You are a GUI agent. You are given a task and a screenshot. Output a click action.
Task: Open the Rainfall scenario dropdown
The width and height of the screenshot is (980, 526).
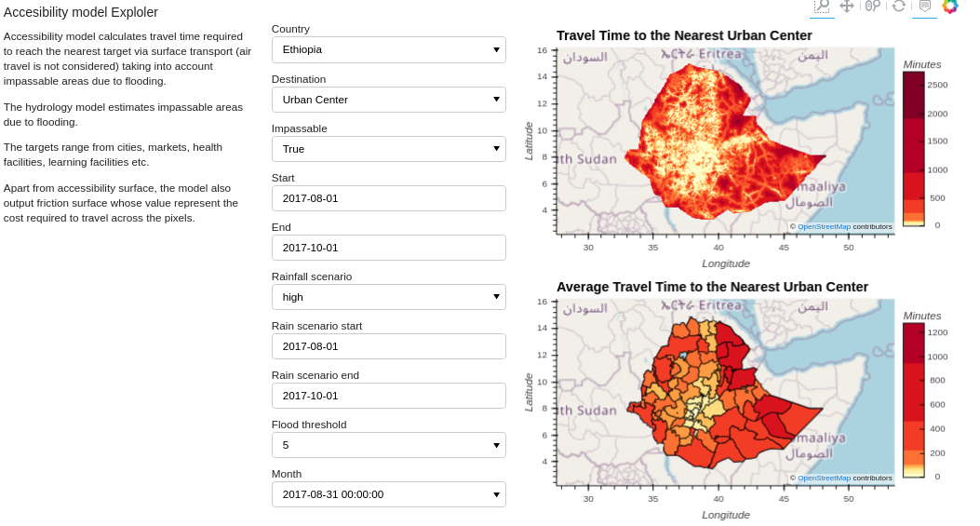click(x=388, y=297)
